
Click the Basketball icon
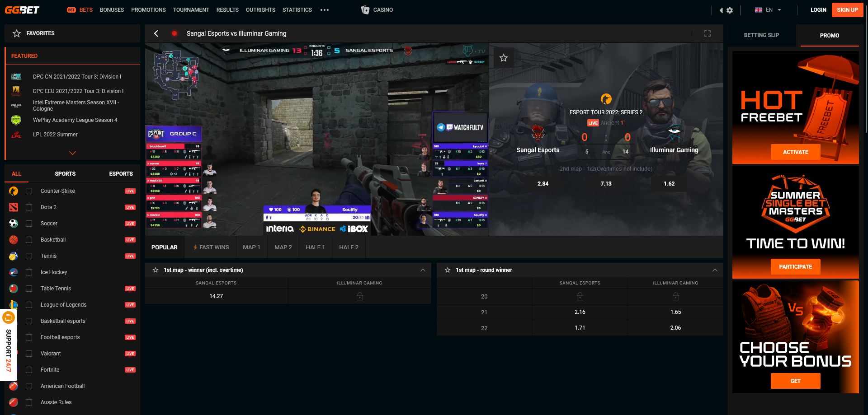click(14, 240)
